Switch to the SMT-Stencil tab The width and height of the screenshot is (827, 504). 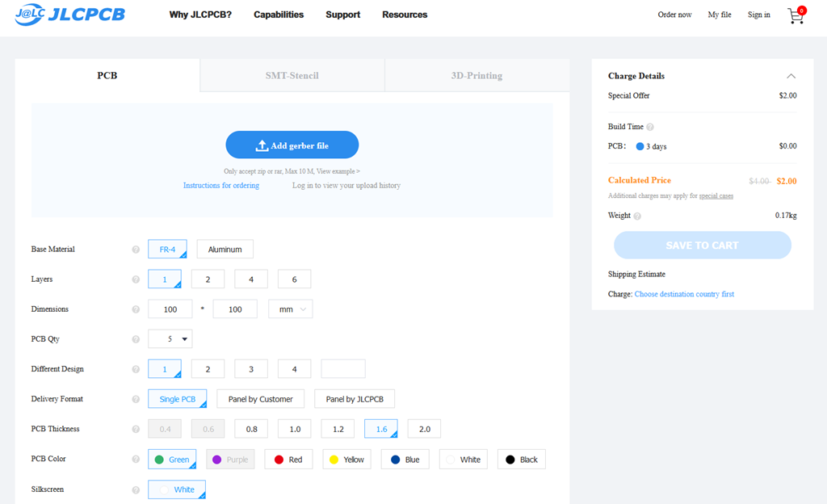coord(292,76)
